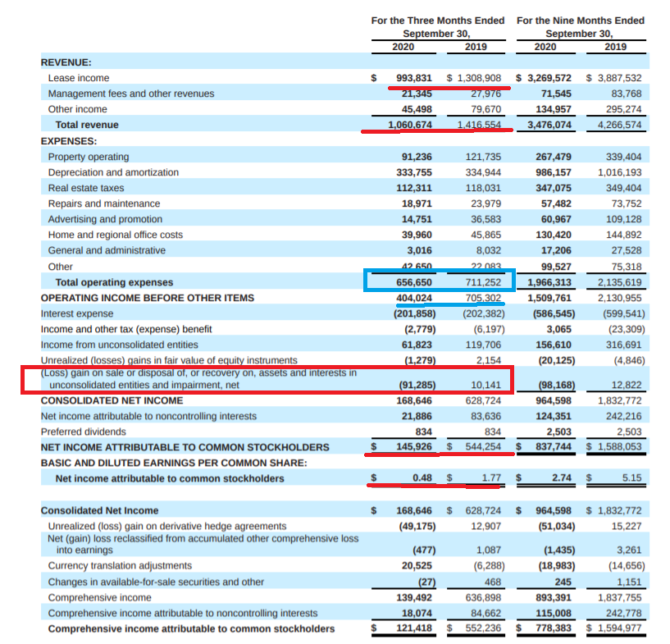This screenshot has width=670, height=644.
Task: Click 'For the Nine Months Ended' column header
Action: 581,21
